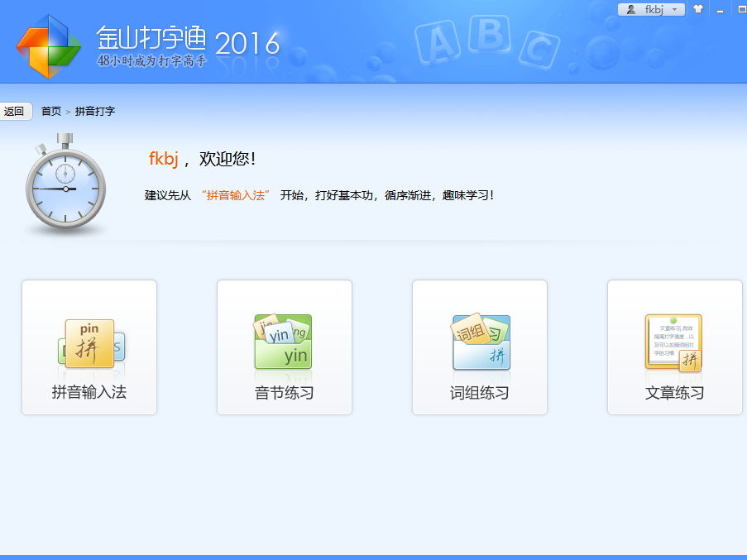Image resolution: width=747 pixels, height=560 pixels.
Task: Go to 首页 in the breadcrumb
Action: click(51, 112)
